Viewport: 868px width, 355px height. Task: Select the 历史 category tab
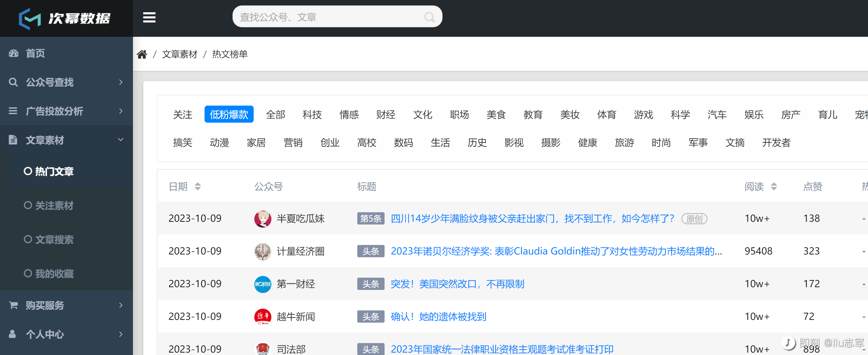477,142
